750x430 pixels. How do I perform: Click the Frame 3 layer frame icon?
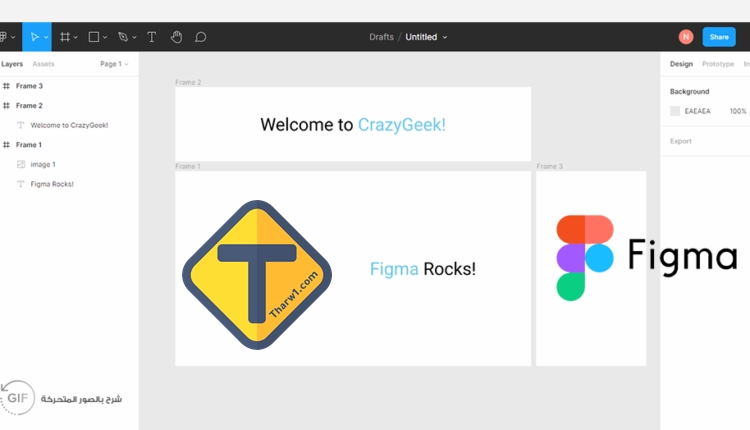[x=6, y=86]
